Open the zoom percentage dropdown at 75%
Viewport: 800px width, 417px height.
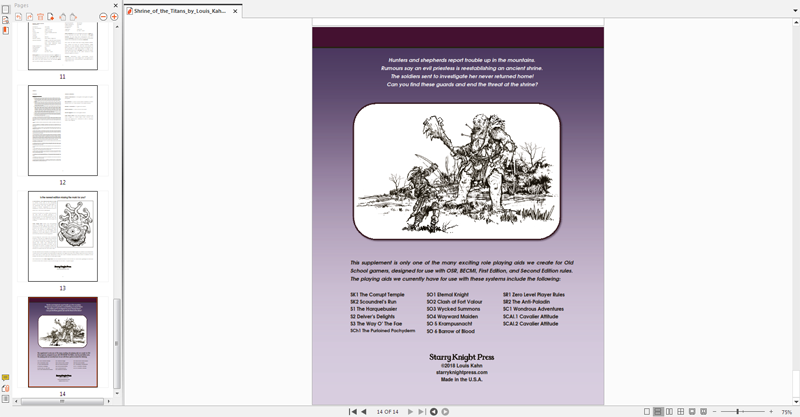787,411
